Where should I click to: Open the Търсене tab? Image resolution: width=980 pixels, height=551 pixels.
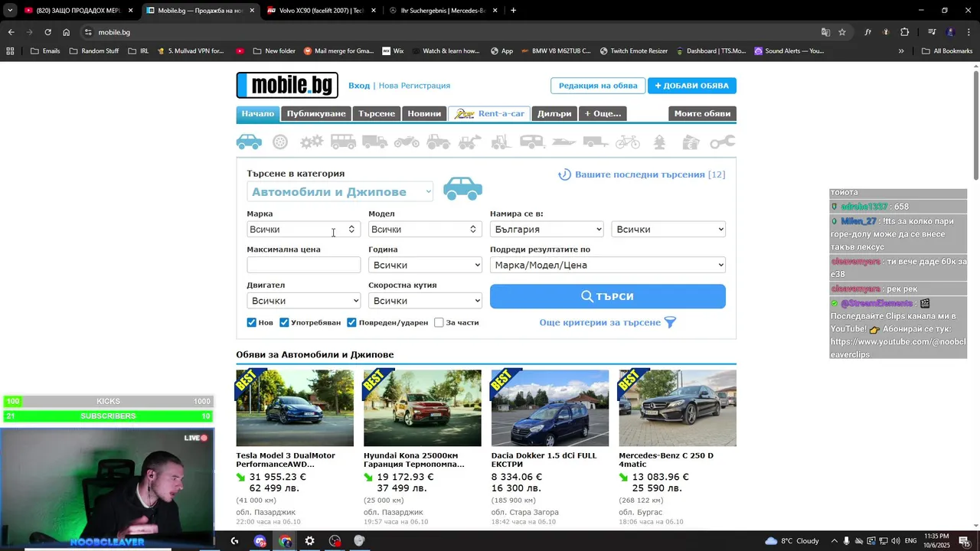pos(377,113)
